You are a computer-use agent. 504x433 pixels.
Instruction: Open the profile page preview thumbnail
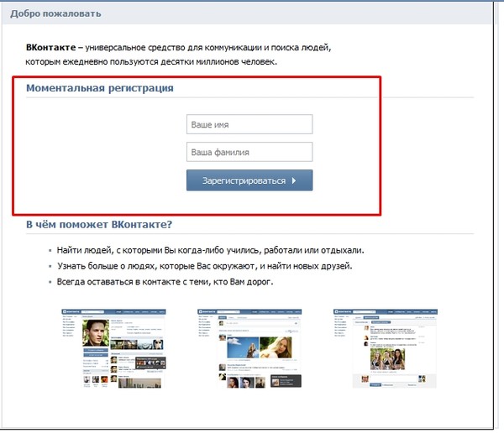pos(113,348)
